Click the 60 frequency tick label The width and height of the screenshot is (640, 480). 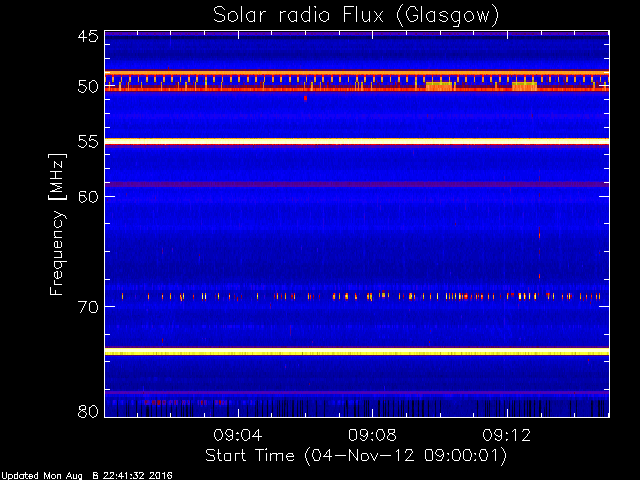coord(88,197)
